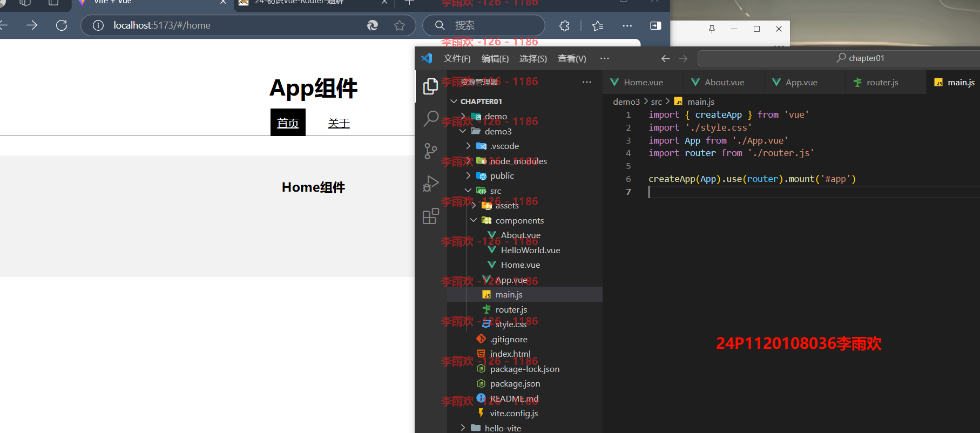Open the 选择(S) menu
This screenshot has width=980, height=433.
click(533, 58)
